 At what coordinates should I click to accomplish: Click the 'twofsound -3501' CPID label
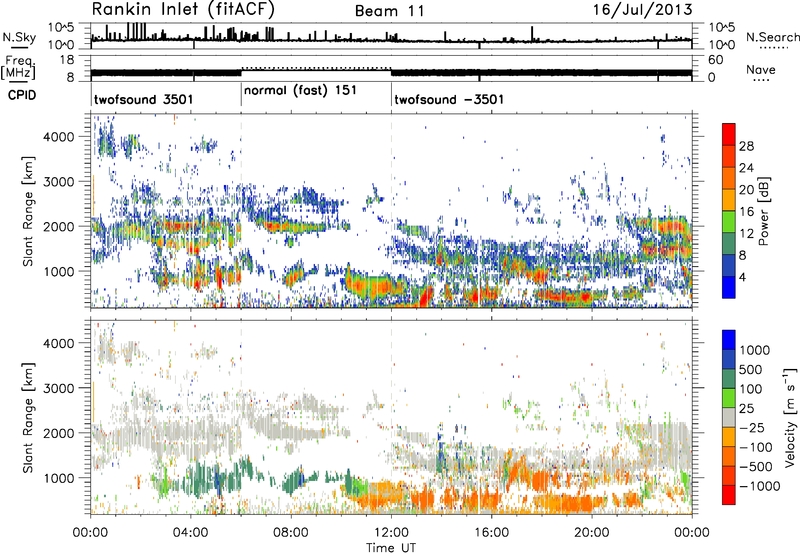(x=449, y=99)
